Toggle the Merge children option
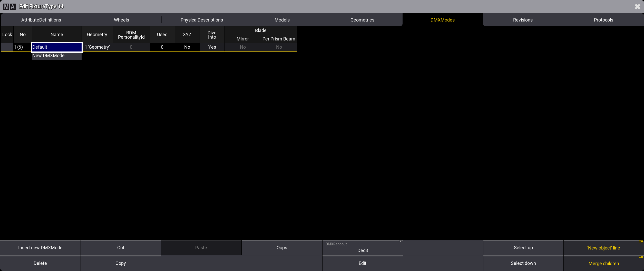The image size is (644, 271). tap(603, 263)
